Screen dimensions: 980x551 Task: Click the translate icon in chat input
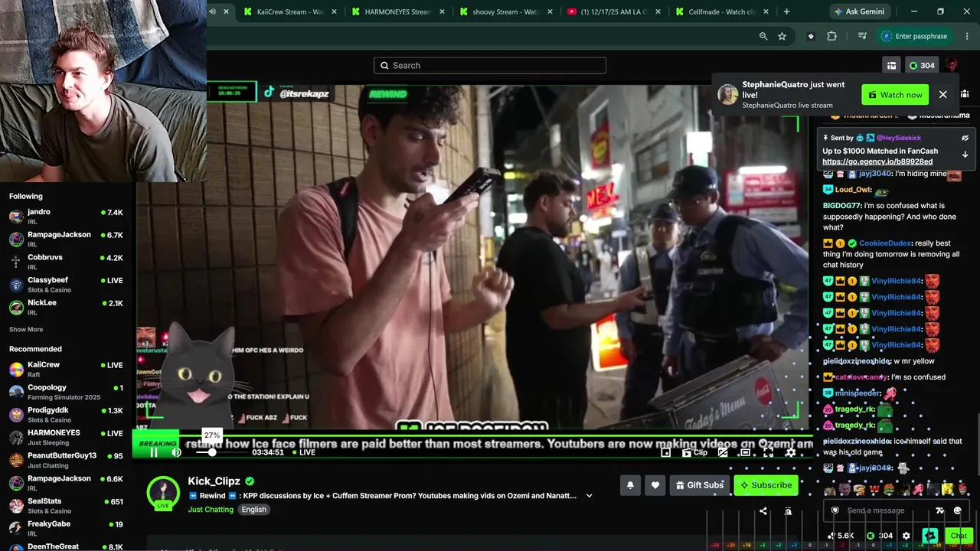[x=939, y=510]
